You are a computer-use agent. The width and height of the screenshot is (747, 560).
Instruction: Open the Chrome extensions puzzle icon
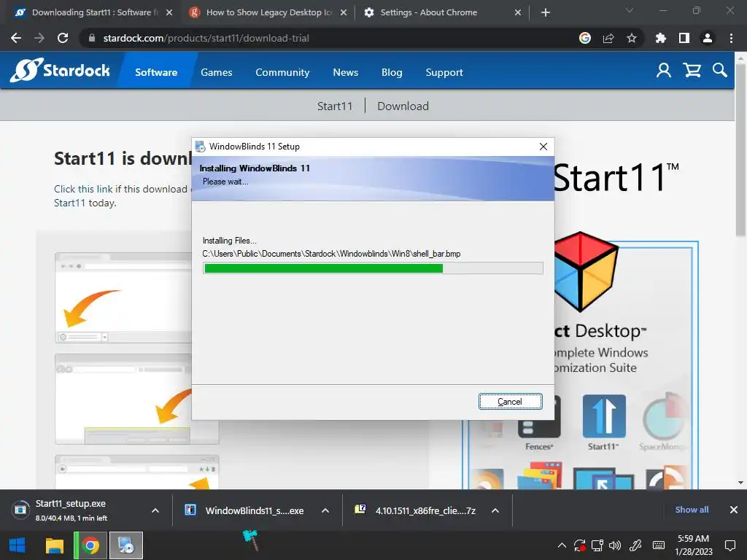click(x=661, y=38)
